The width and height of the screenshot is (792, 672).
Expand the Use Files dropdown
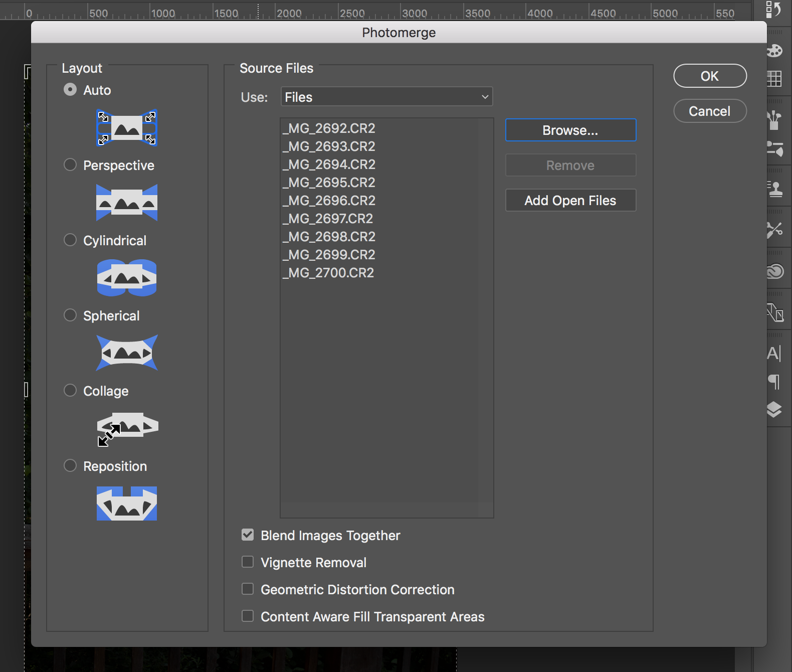click(x=386, y=97)
